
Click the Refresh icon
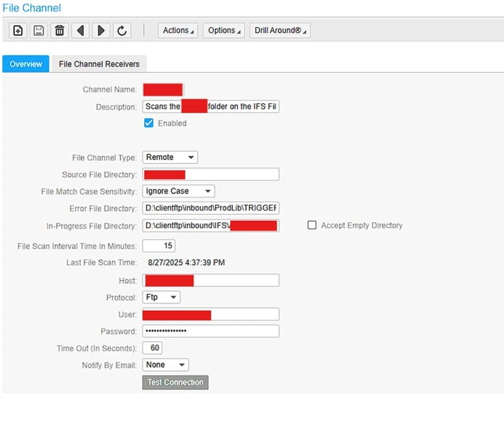coord(121,30)
